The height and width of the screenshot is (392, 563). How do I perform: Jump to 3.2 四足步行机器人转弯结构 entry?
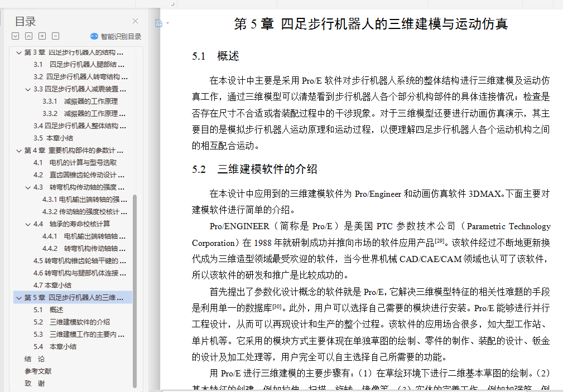[x=80, y=77]
